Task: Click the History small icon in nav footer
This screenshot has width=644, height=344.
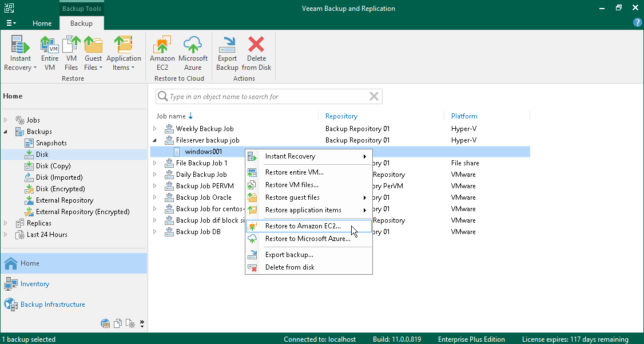Action: [x=130, y=323]
